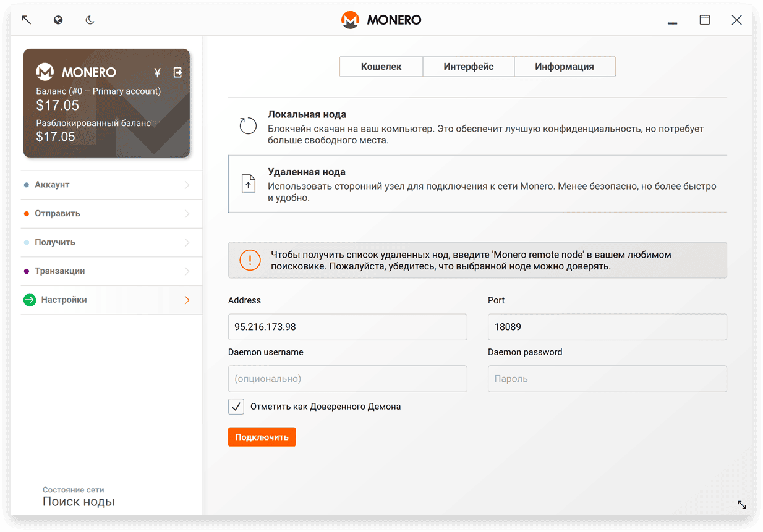763x532 pixels.
Task: Click the 'Баланс (#0 – Primary account)' label
Action: [x=98, y=91]
